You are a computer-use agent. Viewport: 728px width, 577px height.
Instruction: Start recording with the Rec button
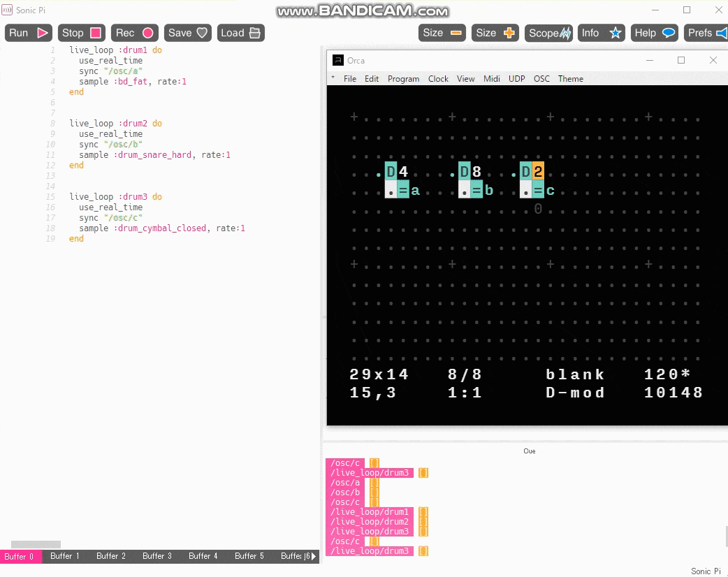[135, 33]
